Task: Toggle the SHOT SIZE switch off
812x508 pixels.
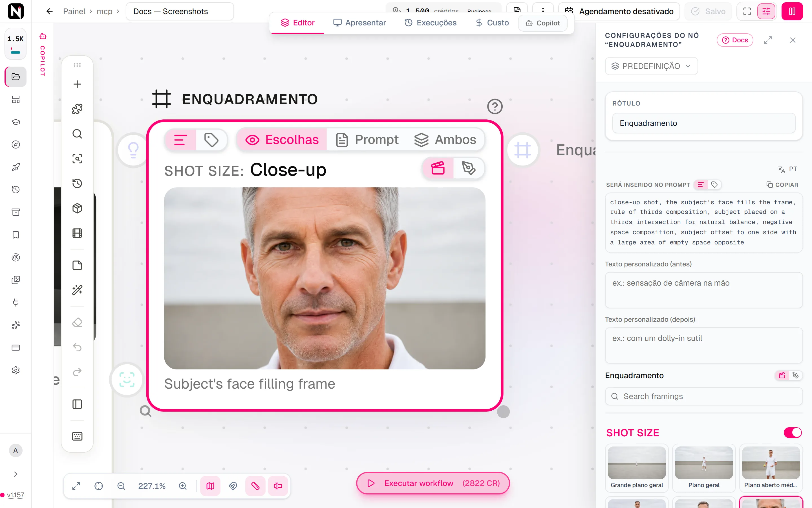Action: [793, 432]
